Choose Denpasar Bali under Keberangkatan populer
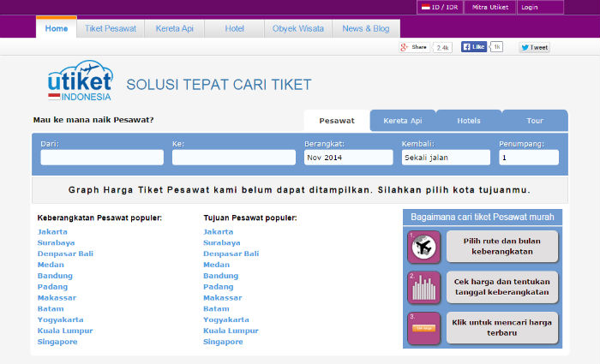The width and height of the screenshot is (600, 364). (x=65, y=254)
